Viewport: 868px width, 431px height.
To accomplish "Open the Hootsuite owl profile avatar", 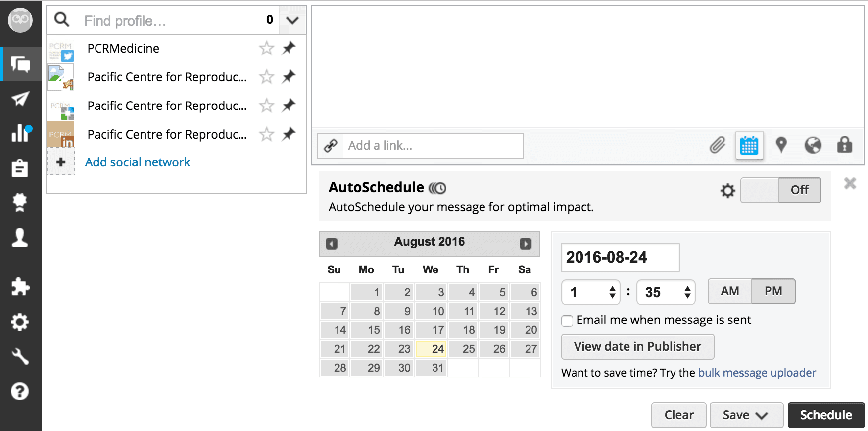I will pyautogui.click(x=20, y=20).
